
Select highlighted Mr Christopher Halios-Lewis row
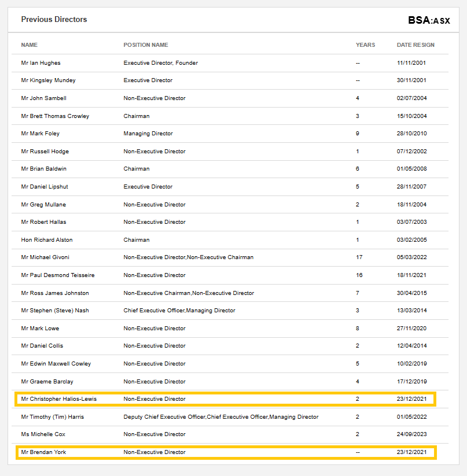pos(226,399)
